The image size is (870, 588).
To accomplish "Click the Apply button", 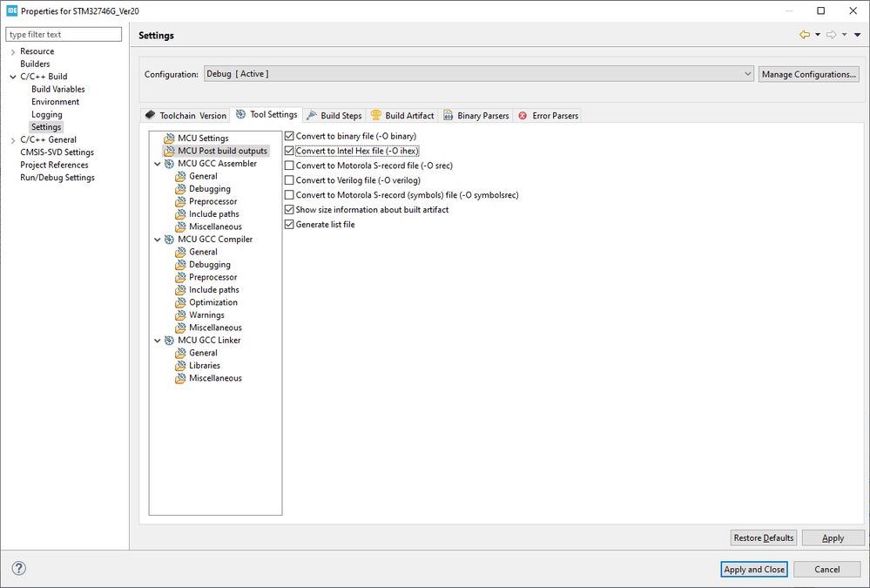I will [833, 537].
